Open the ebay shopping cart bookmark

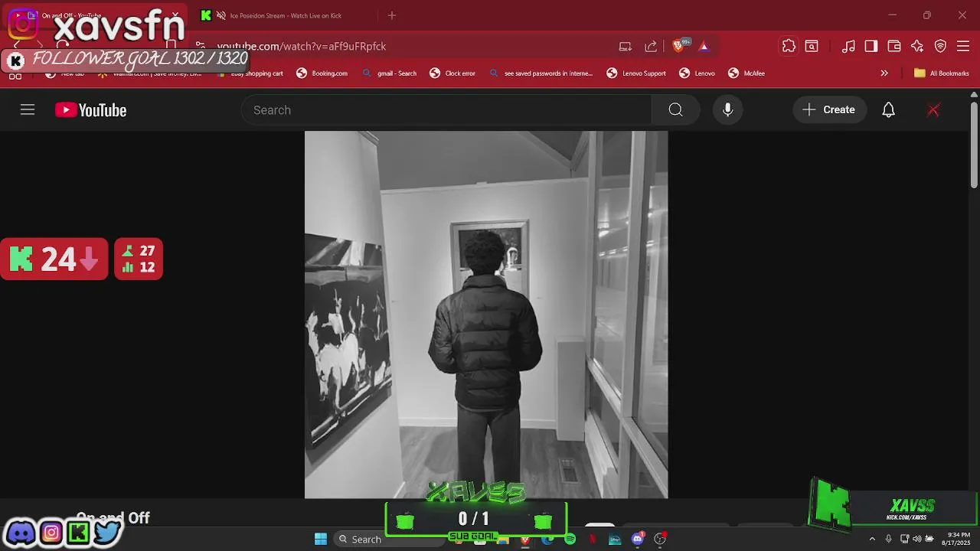[x=249, y=73]
